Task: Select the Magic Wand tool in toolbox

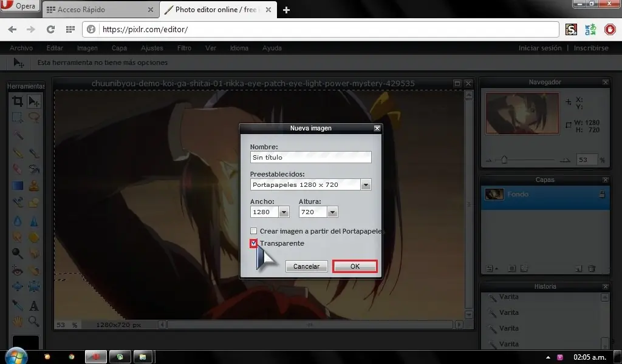Action: pyautogui.click(x=18, y=135)
